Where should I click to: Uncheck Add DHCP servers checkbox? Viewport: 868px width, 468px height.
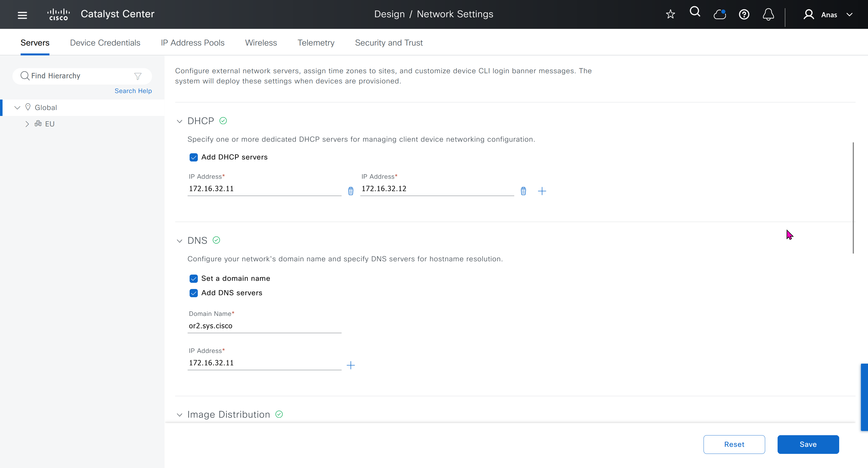point(194,158)
